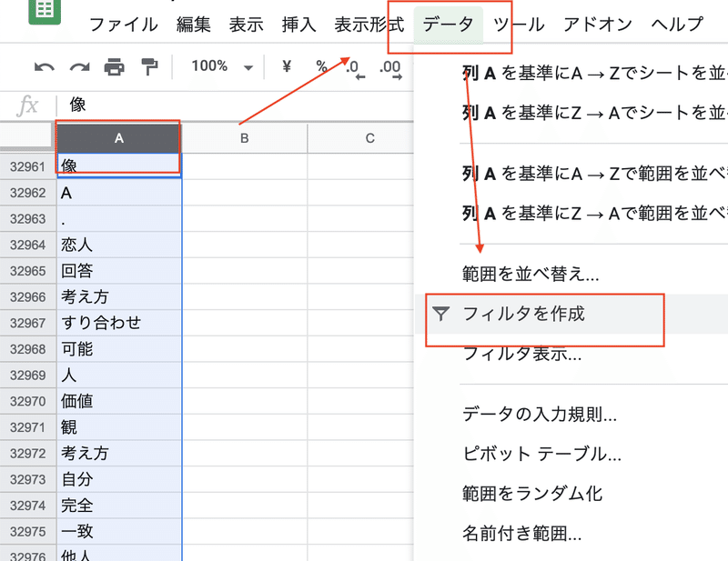728x561 pixels.
Task: Increase decimal places
Action: [390, 69]
